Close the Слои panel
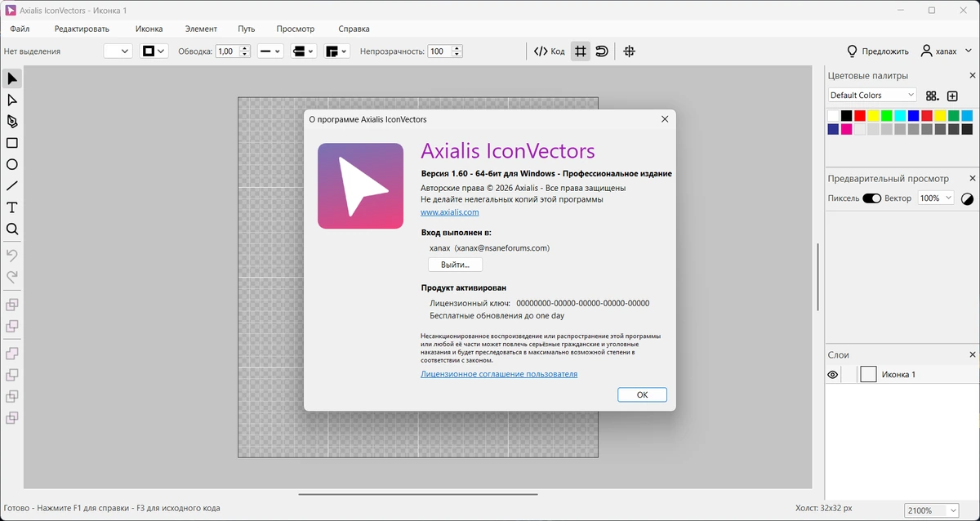Image resolution: width=980 pixels, height=521 pixels. [x=972, y=354]
